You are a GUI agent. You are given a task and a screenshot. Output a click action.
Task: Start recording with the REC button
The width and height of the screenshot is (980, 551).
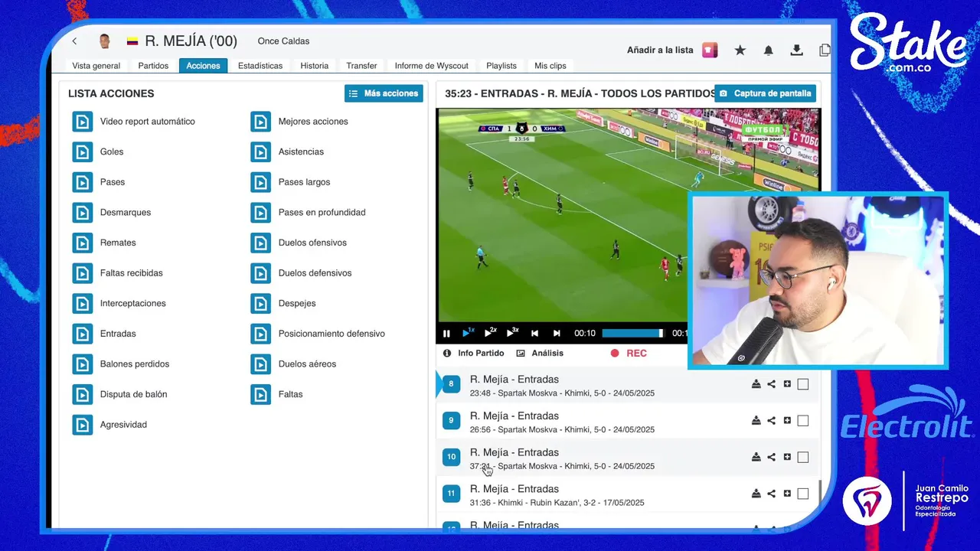coord(629,353)
